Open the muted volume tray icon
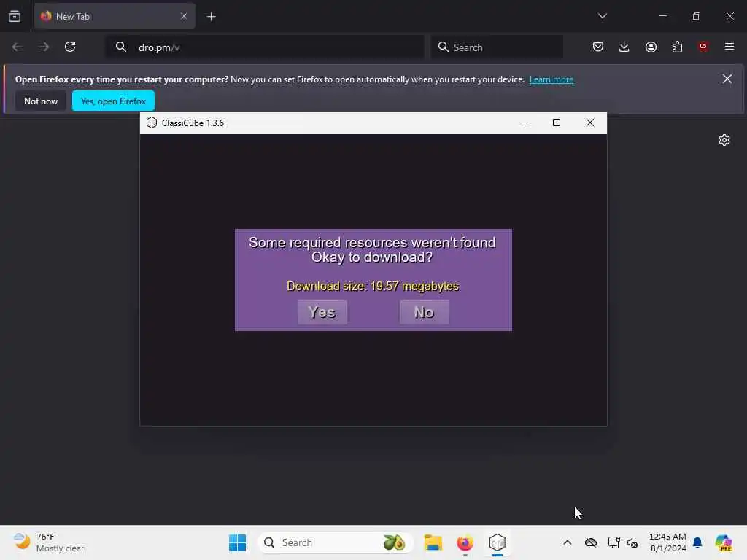747x560 pixels. (632, 542)
